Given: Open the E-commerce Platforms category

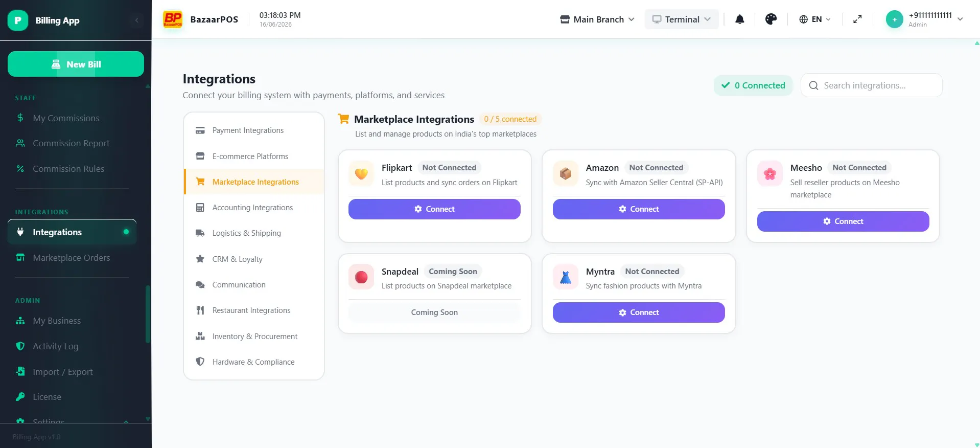Looking at the screenshot, I should [x=254, y=156].
